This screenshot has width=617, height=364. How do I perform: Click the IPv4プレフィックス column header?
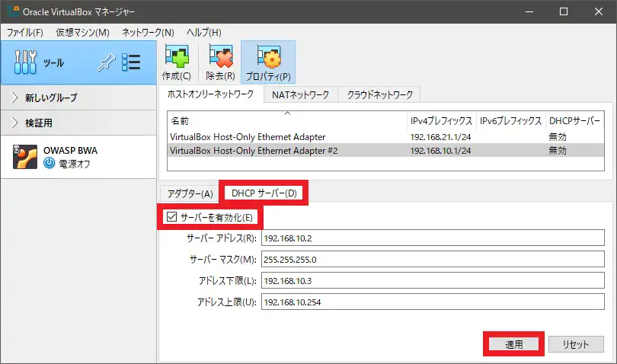coord(441,121)
